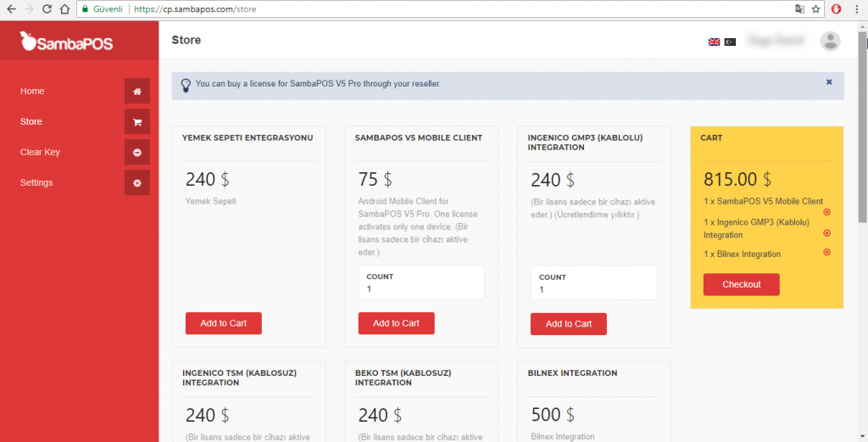This screenshot has height=442, width=868.
Task: Click the SambaPOS logo
Action: coord(66,42)
